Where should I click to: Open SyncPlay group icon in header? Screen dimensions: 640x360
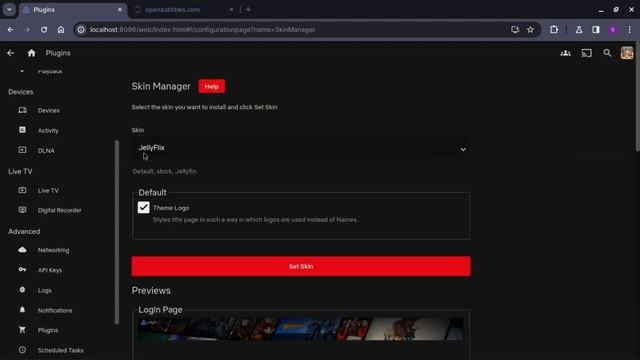coord(565,53)
